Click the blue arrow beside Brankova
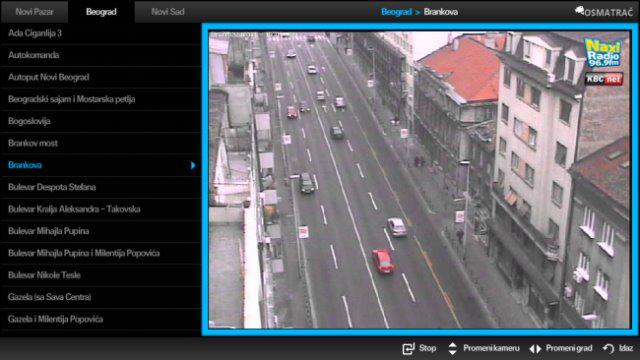 tap(193, 165)
